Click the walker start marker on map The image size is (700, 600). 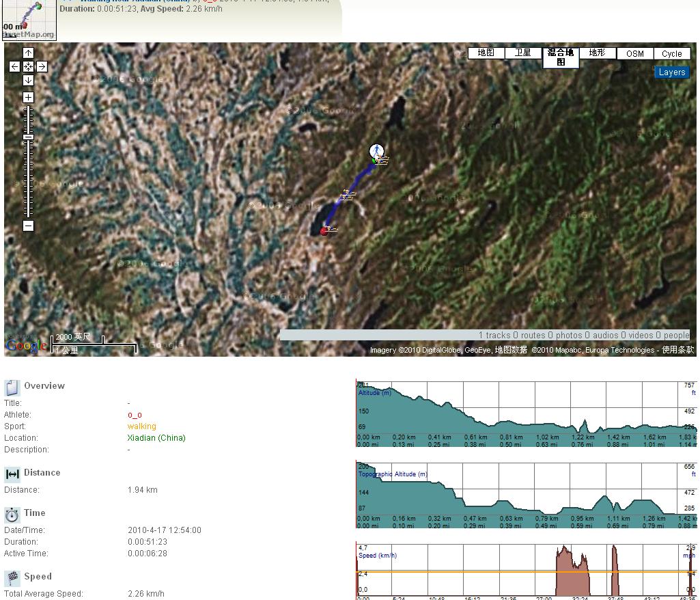pos(376,151)
